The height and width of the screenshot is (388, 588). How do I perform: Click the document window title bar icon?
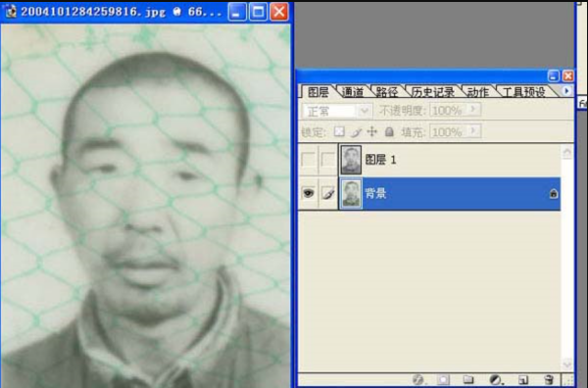10,12
